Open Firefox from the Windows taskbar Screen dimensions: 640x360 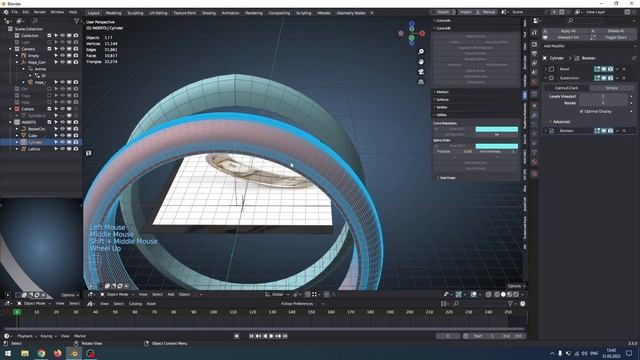[x=58, y=353]
